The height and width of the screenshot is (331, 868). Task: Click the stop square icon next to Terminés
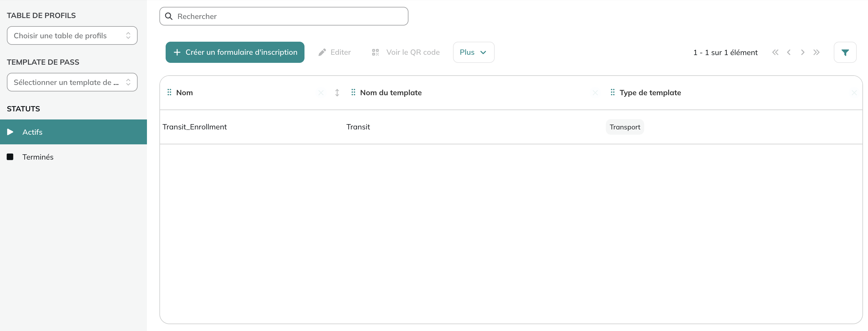pyautogui.click(x=10, y=157)
